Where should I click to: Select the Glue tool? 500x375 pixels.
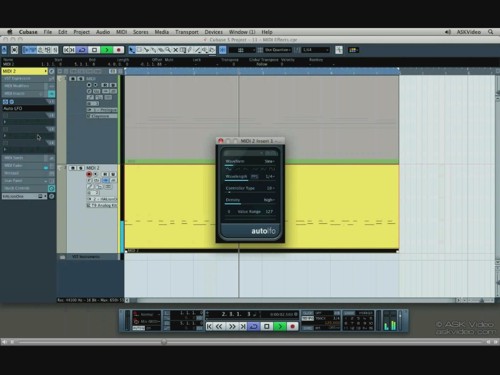coord(154,50)
